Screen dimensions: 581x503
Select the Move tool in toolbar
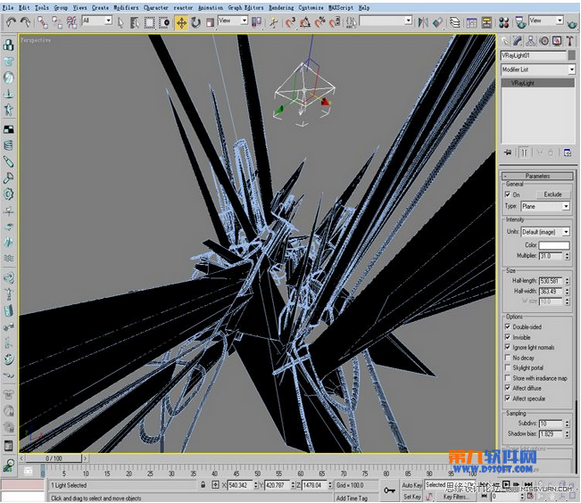[x=181, y=23]
